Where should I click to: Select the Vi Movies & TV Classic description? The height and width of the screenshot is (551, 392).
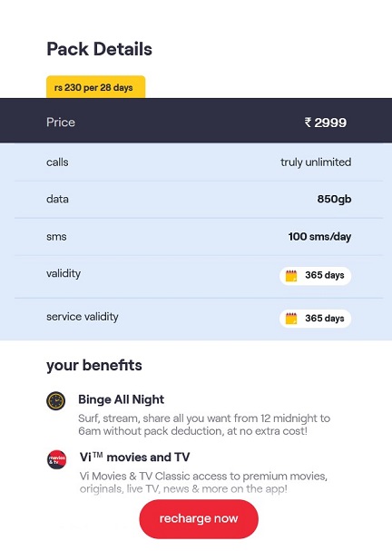coord(203,482)
